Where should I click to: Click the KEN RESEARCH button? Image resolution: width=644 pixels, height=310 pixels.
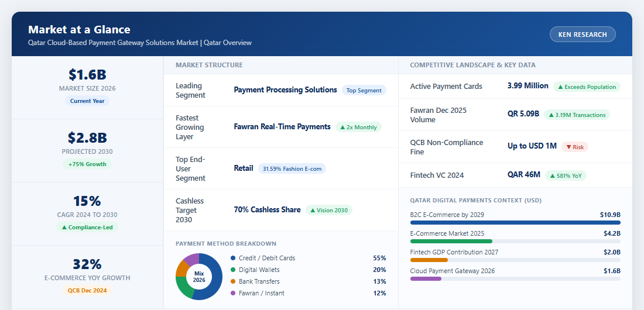coord(583,35)
